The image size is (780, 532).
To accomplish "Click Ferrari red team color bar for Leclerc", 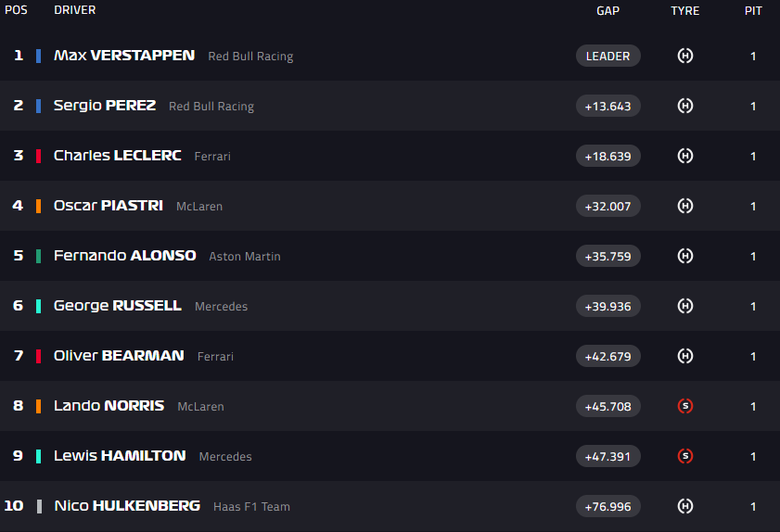I will [x=38, y=156].
